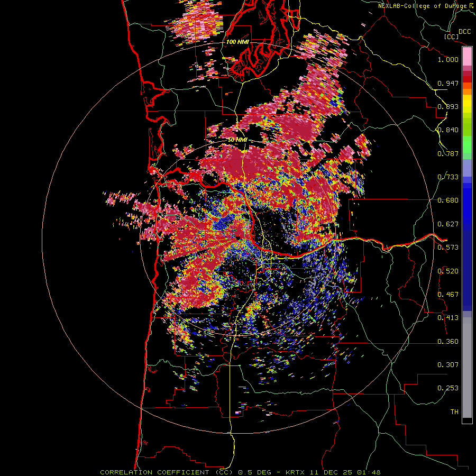Click the 01:48 timestamp in the caption
The image size is (476, 476).
(369, 472)
